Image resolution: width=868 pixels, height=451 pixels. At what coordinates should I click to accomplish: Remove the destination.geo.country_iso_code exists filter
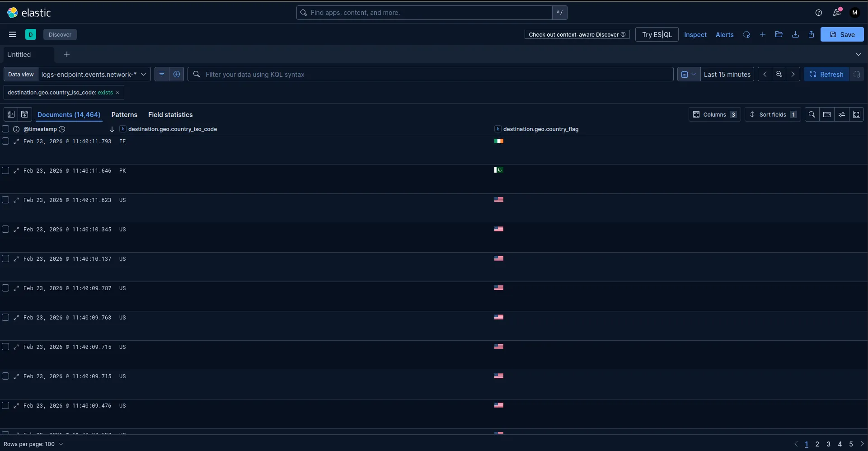[117, 92]
